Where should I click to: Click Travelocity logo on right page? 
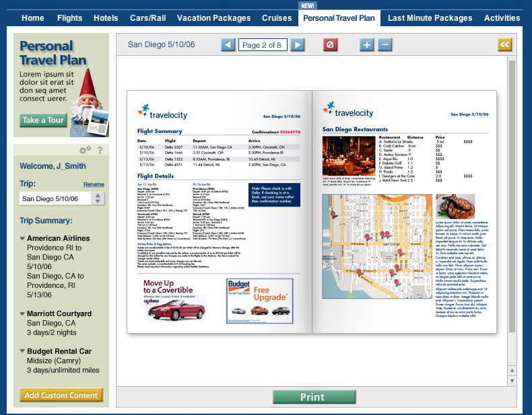(x=348, y=110)
